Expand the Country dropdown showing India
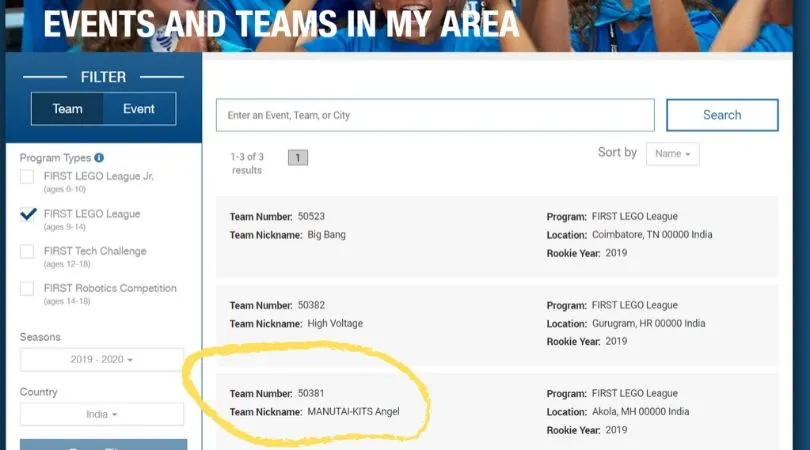Screen dimensions: 810x450 [102, 414]
